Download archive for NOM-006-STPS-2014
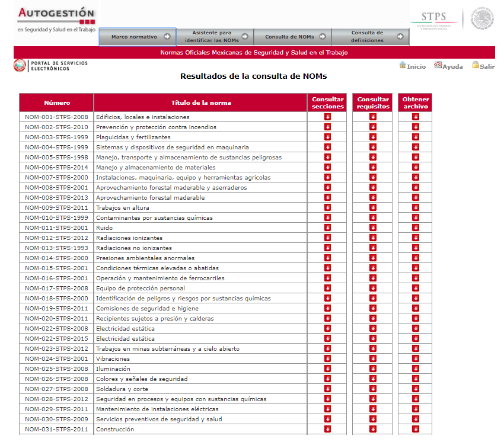The image size is (504, 442). (x=415, y=167)
